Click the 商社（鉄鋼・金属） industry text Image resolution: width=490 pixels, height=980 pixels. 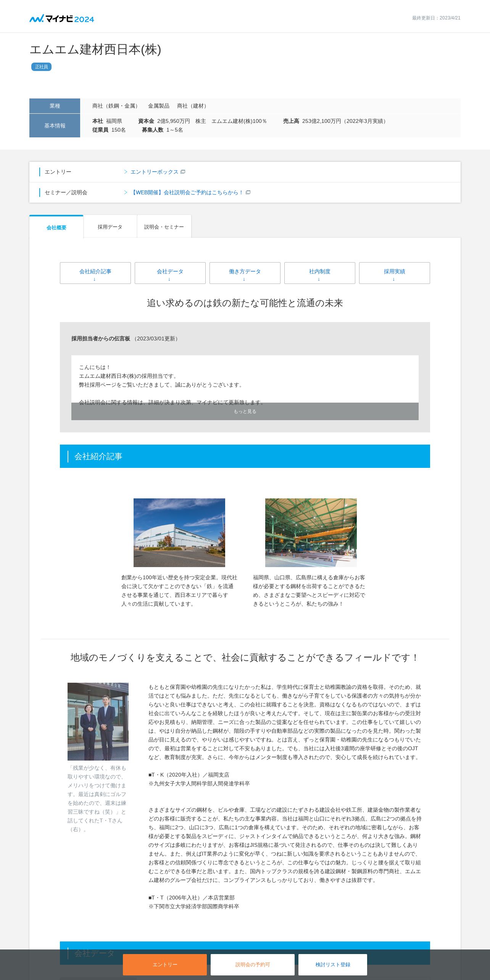click(116, 106)
